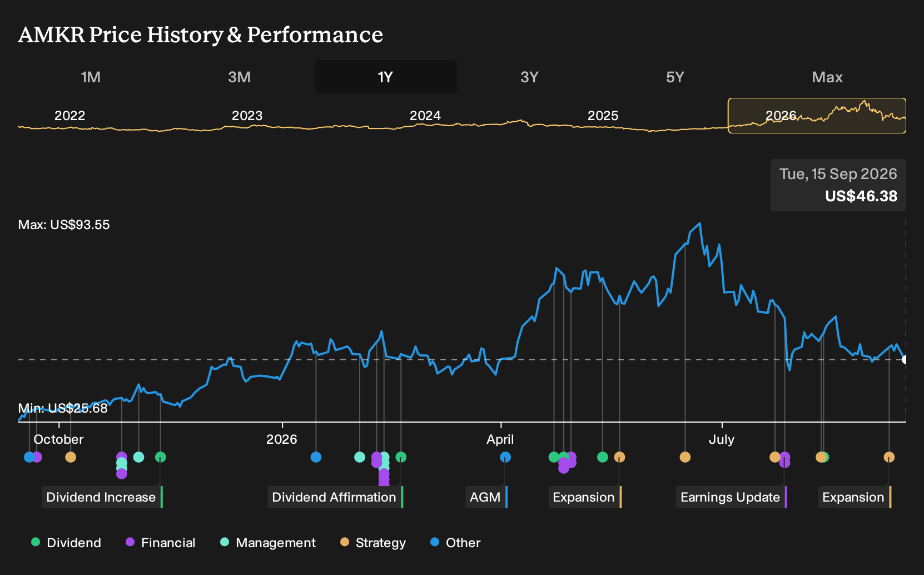
Task: Choose the 5Y time range
Action: point(675,77)
